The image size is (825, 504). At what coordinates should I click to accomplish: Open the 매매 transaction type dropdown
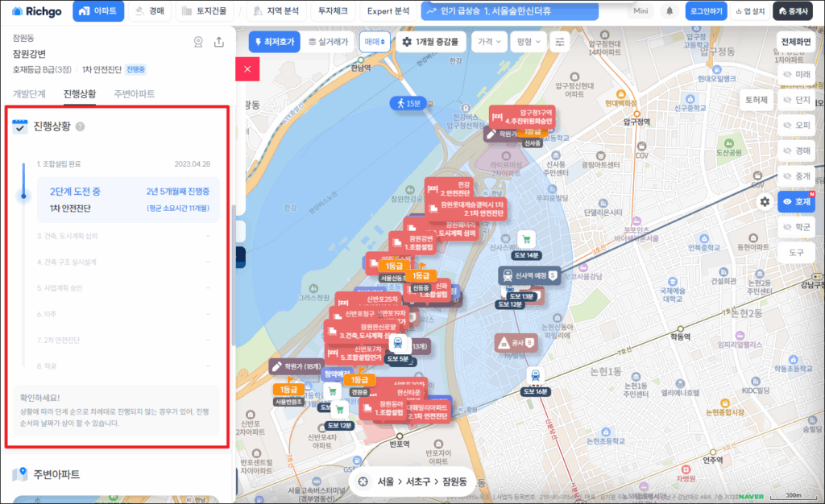coord(374,41)
